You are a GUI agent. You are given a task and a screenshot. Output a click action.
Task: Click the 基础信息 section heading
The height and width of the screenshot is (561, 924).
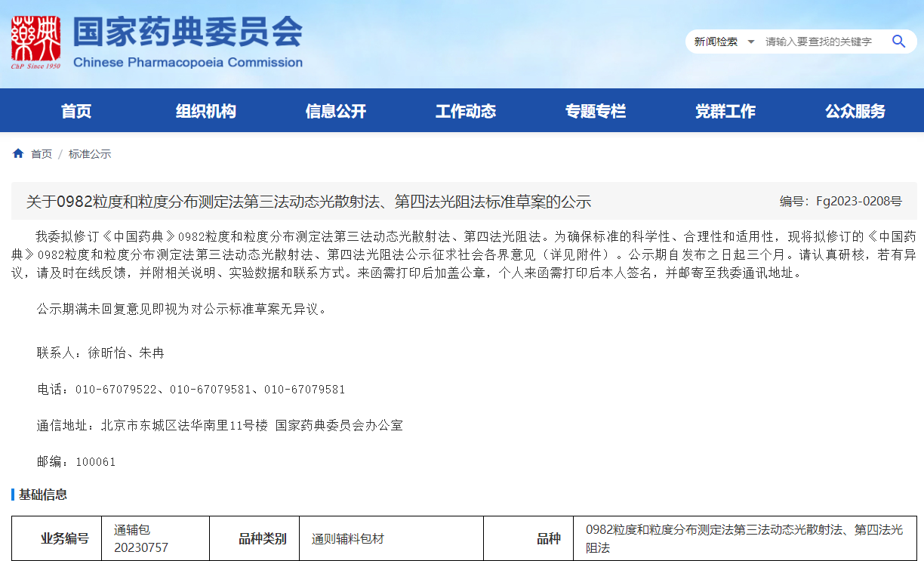click(x=42, y=495)
